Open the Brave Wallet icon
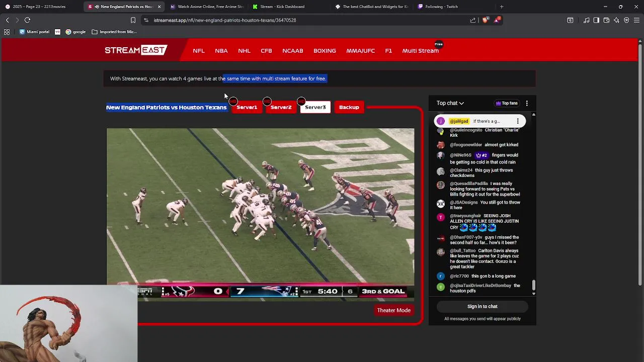The image size is (644, 362). [606, 20]
